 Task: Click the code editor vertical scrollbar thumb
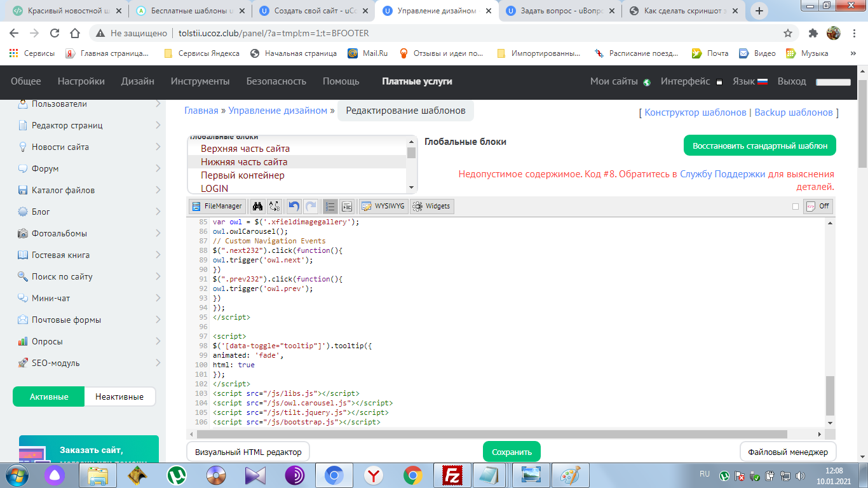pos(830,395)
